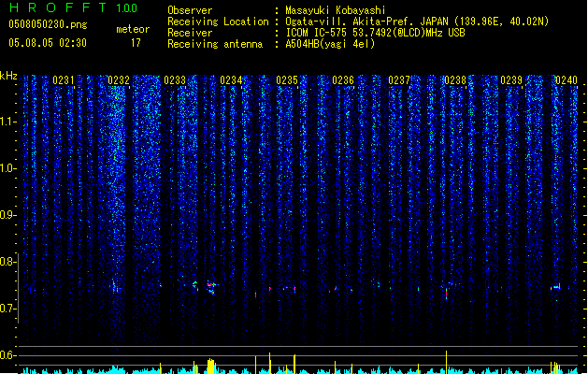Click the 0234 time marker

coord(231,80)
